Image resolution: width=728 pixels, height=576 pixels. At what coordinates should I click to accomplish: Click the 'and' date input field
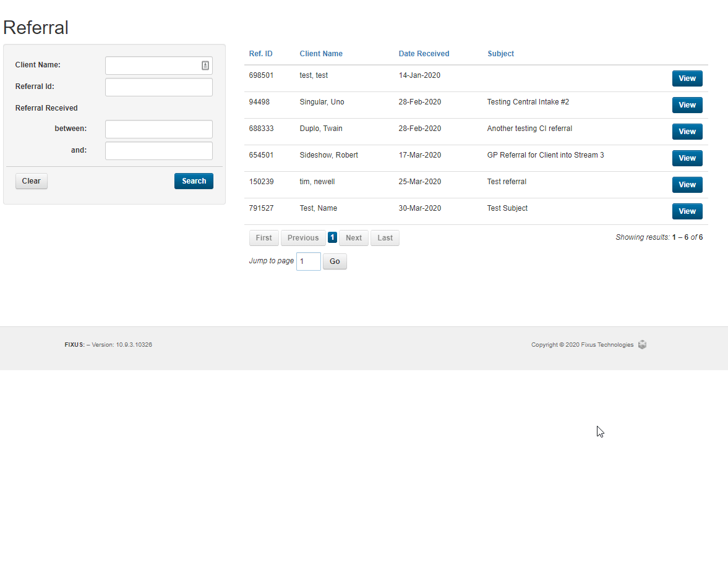(x=159, y=151)
